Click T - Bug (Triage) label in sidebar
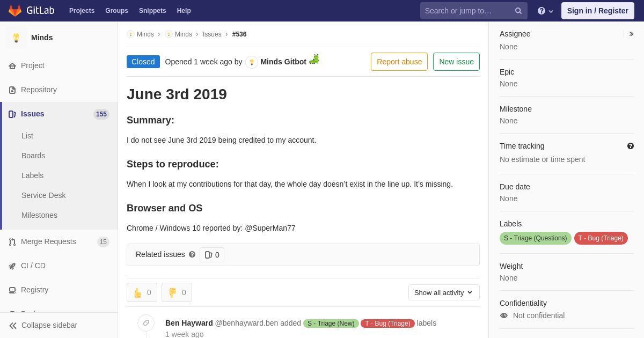The height and width of the screenshot is (338, 644). pos(601,238)
